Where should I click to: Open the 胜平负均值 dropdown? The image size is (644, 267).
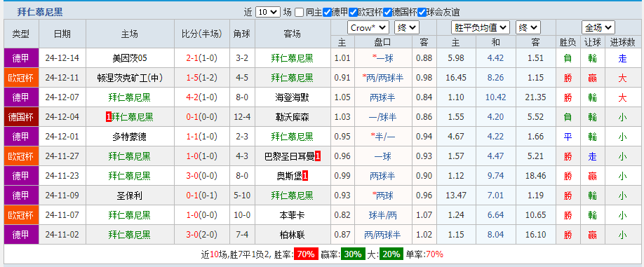[x=481, y=28]
